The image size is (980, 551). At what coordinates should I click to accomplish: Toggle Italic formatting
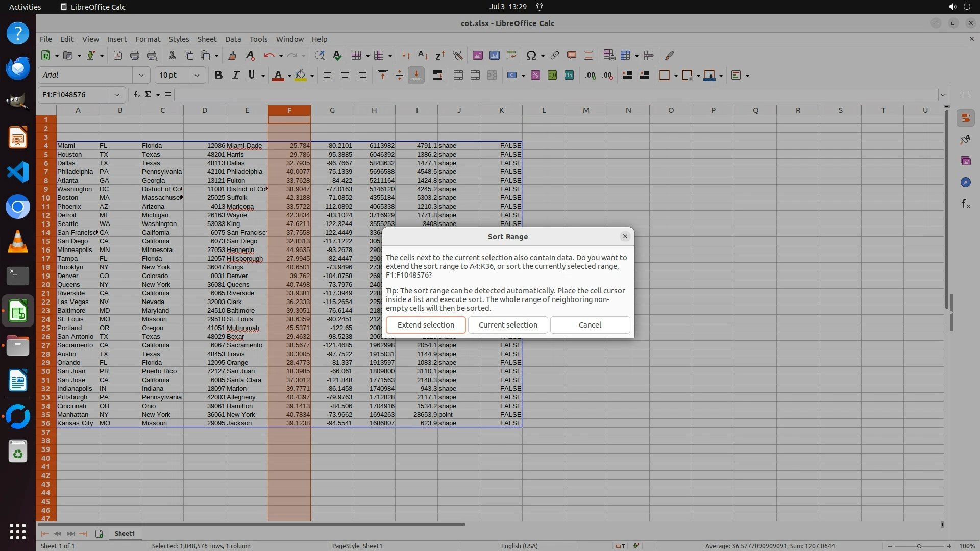(x=235, y=75)
